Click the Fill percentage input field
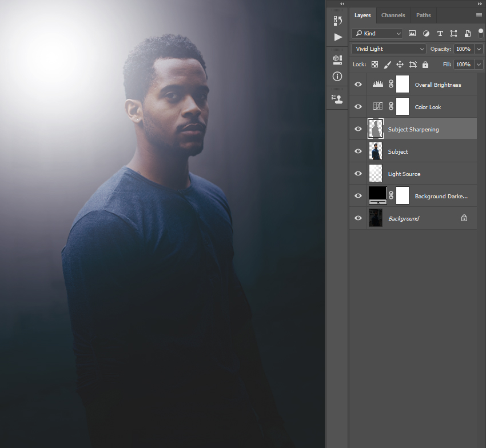The width and height of the screenshot is (486, 448). 463,65
